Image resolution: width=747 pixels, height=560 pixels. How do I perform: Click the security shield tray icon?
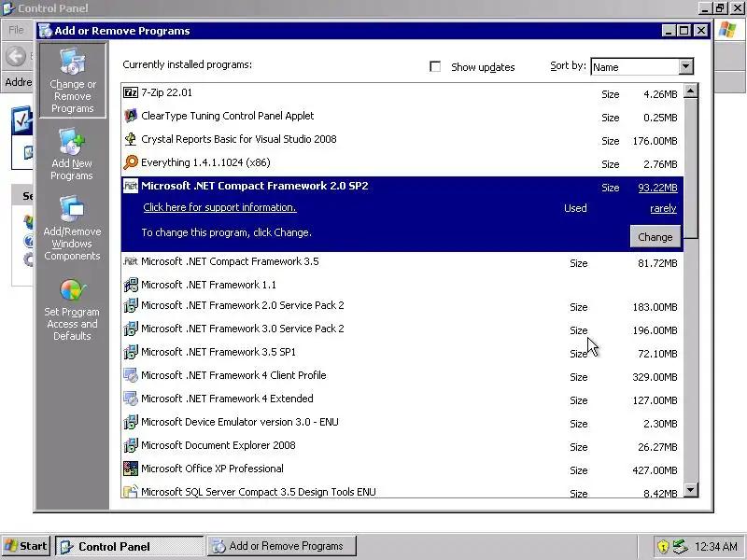click(663, 546)
